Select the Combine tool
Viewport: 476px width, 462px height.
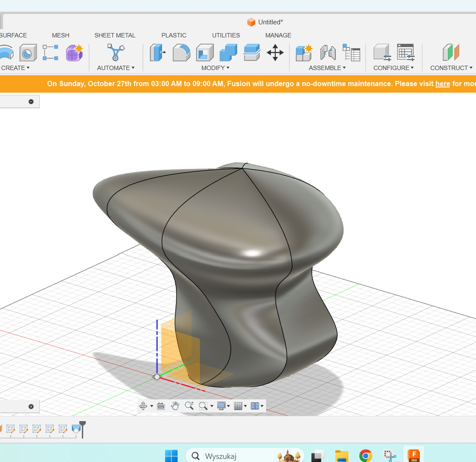click(228, 53)
